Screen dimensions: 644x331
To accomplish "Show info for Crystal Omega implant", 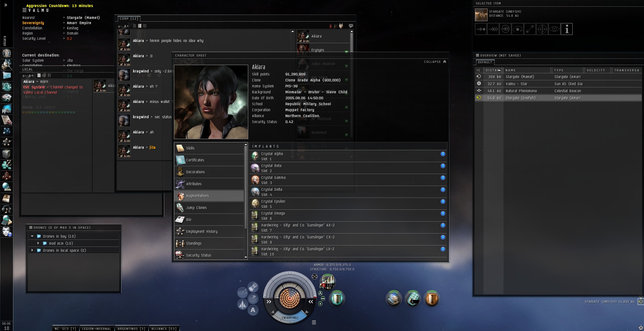I will (x=443, y=213).
